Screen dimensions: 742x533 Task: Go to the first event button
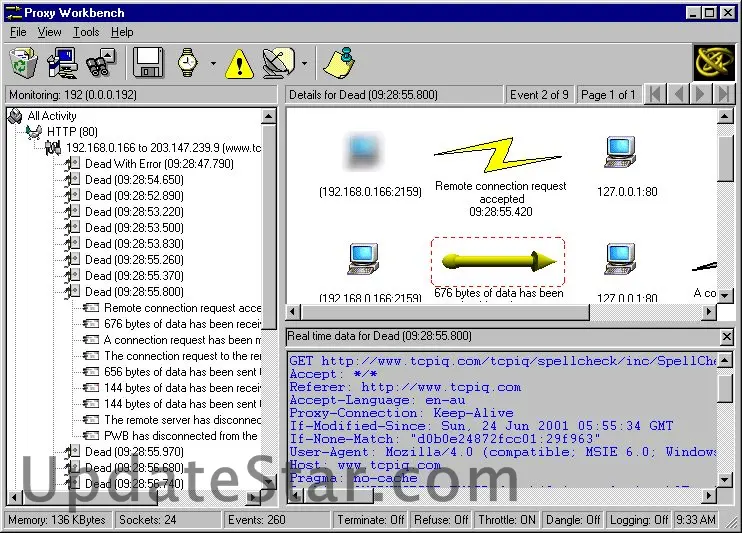click(656, 94)
